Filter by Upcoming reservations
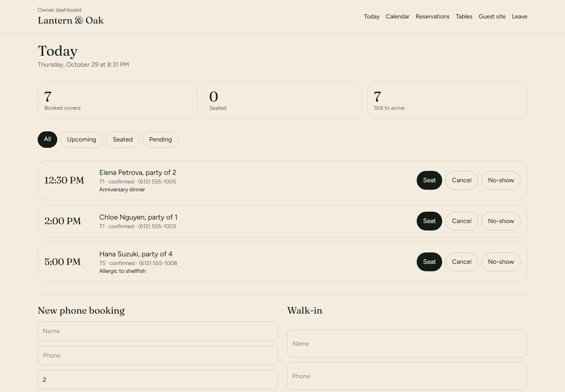 82,140
